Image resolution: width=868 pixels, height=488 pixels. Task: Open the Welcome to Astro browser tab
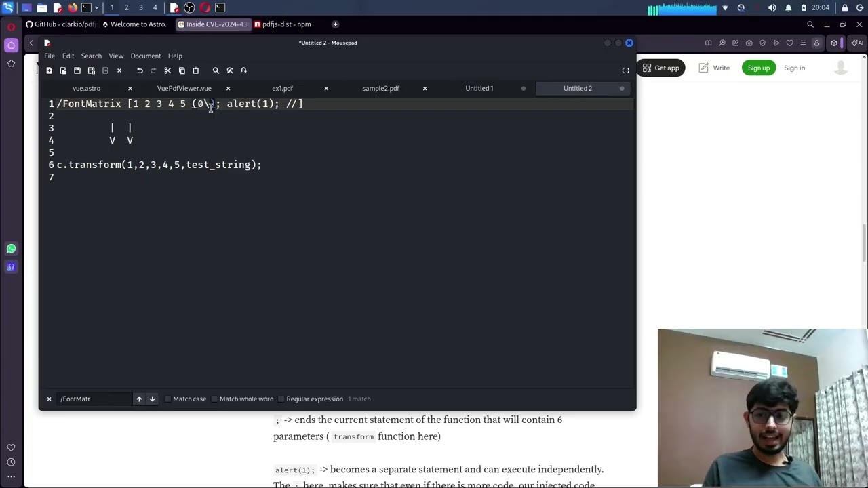click(134, 24)
